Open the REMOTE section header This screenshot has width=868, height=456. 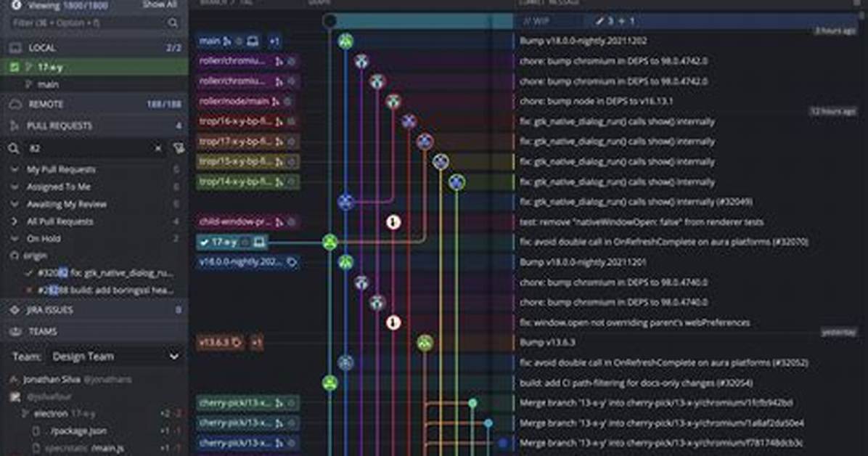pyautogui.click(x=94, y=104)
